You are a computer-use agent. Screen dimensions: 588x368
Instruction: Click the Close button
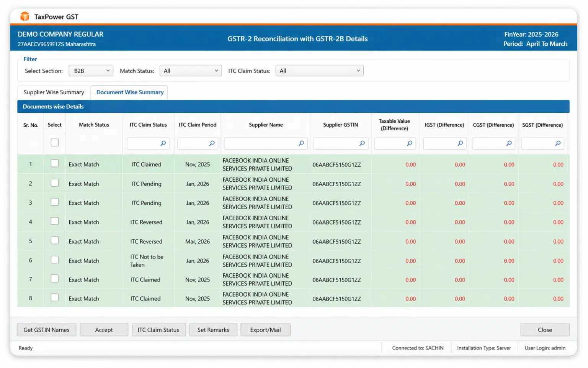545,330
